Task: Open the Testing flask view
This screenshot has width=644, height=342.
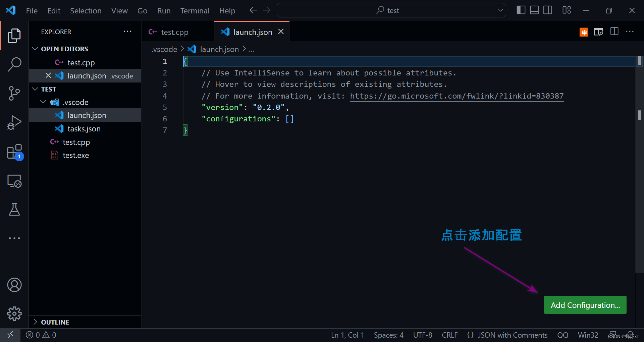Action: (14, 209)
